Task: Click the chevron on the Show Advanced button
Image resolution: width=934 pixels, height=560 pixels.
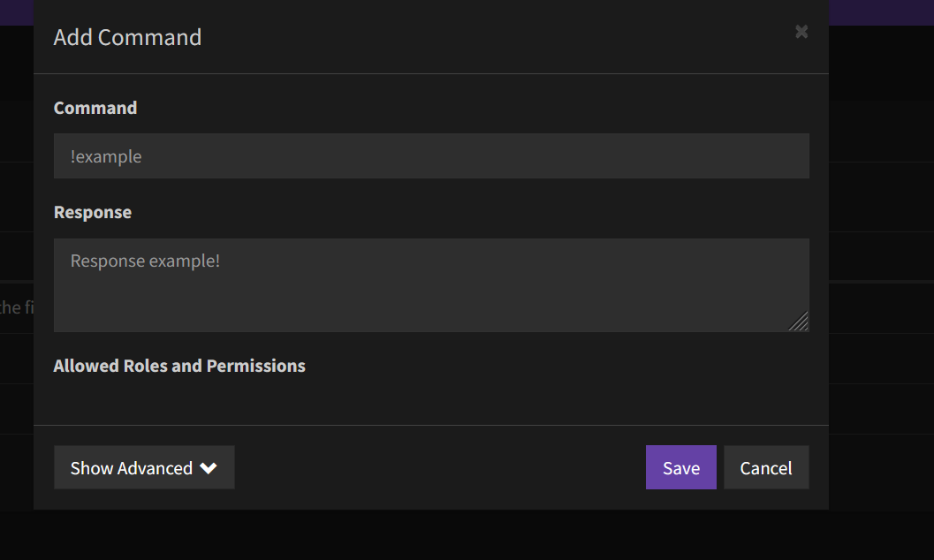Action: point(209,467)
